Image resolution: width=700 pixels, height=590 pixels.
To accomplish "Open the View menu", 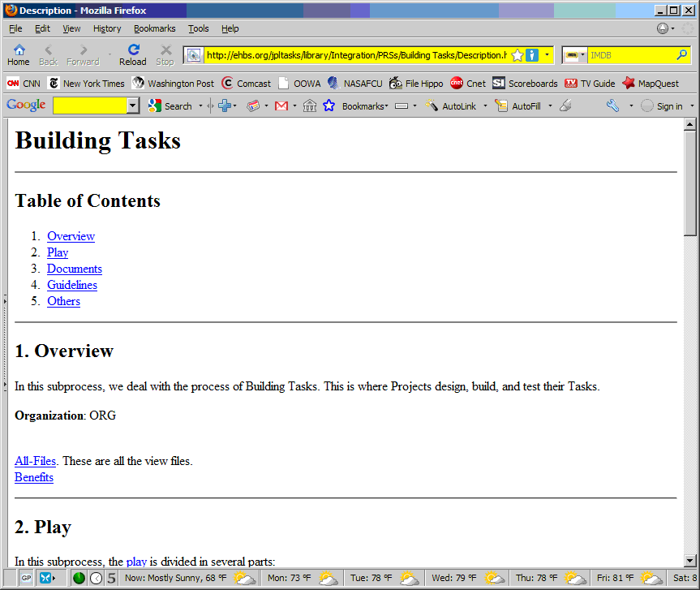I will pos(71,28).
